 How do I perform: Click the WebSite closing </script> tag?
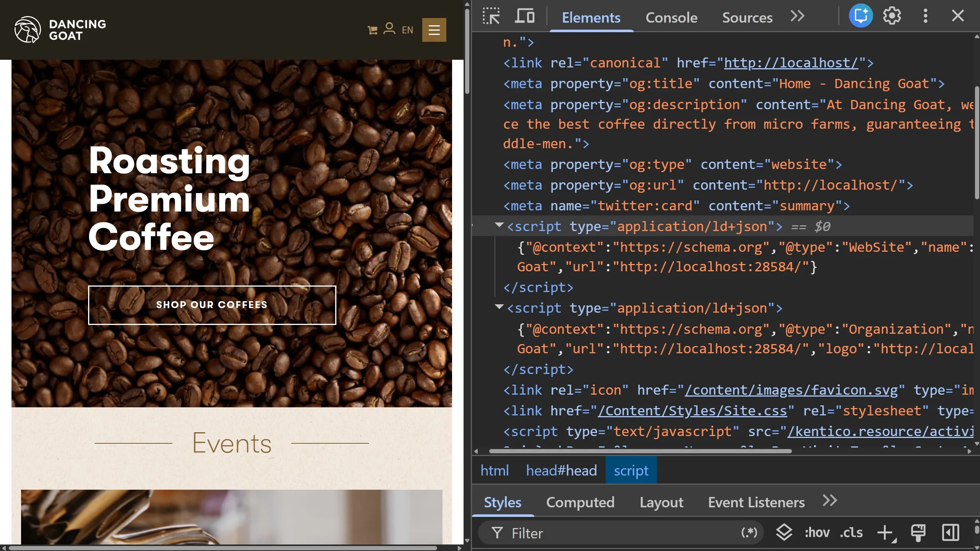(x=538, y=287)
